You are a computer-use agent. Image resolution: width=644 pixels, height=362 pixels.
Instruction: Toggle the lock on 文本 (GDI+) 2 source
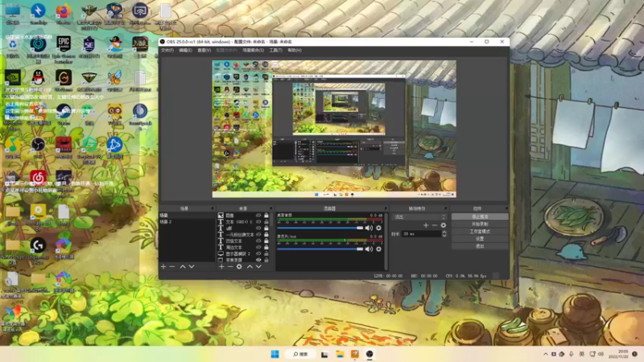[266, 222]
